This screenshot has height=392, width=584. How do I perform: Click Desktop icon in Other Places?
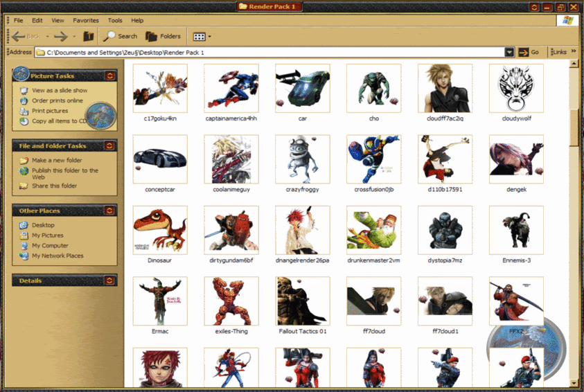[x=24, y=225]
